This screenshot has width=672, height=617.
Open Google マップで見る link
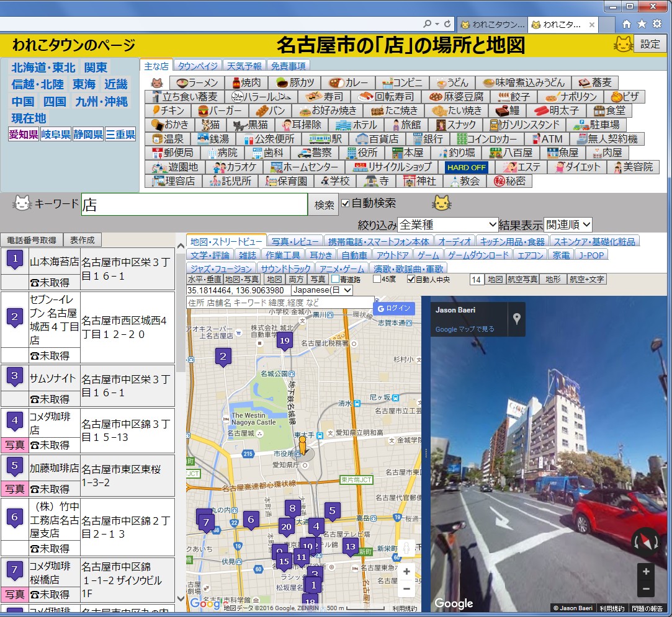(465, 329)
